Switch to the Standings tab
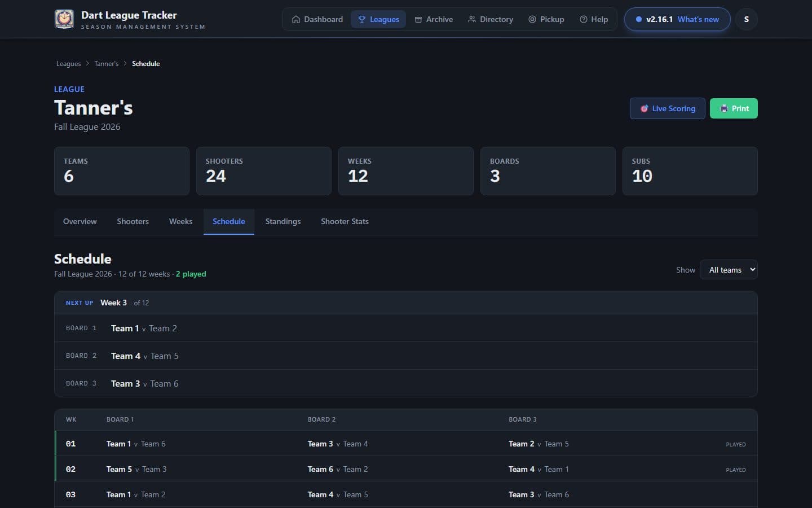The width and height of the screenshot is (812, 508). pos(283,221)
